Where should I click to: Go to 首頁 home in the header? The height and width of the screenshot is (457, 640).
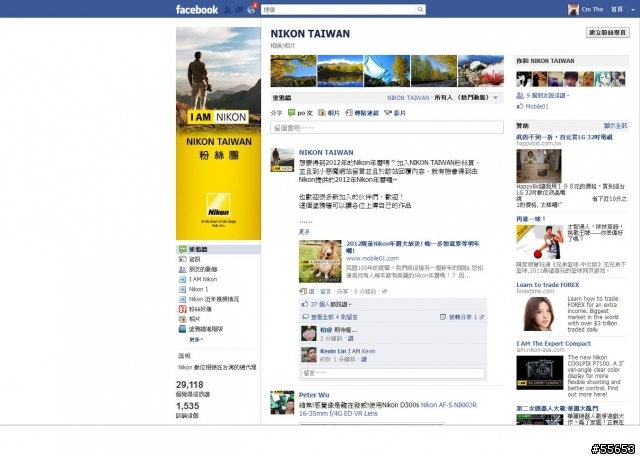point(617,9)
